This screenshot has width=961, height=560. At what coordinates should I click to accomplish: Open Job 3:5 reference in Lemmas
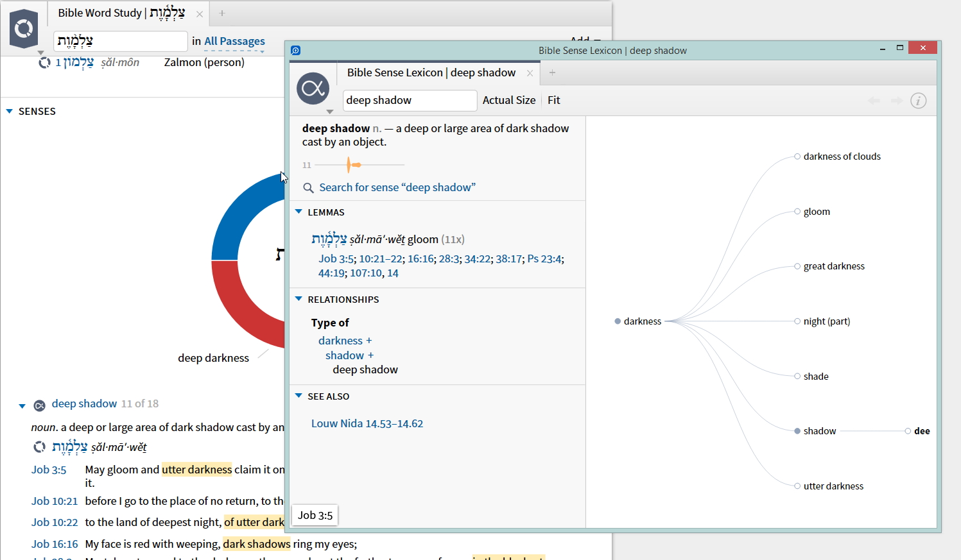336,259
